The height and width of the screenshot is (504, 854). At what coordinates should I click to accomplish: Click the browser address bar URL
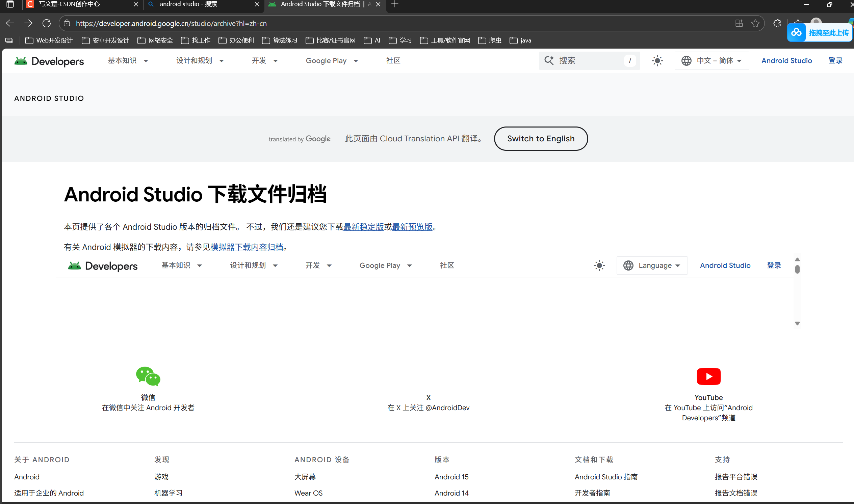point(171,23)
